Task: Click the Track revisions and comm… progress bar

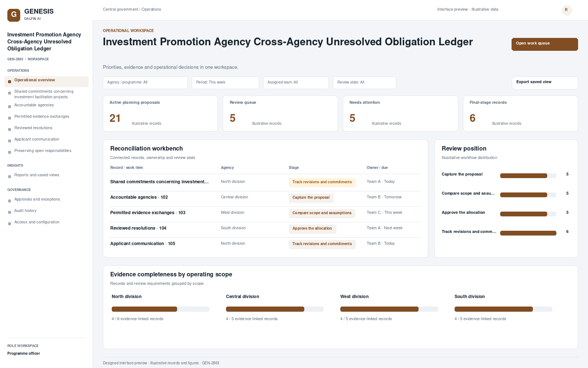Action: pyautogui.click(x=528, y=233)
